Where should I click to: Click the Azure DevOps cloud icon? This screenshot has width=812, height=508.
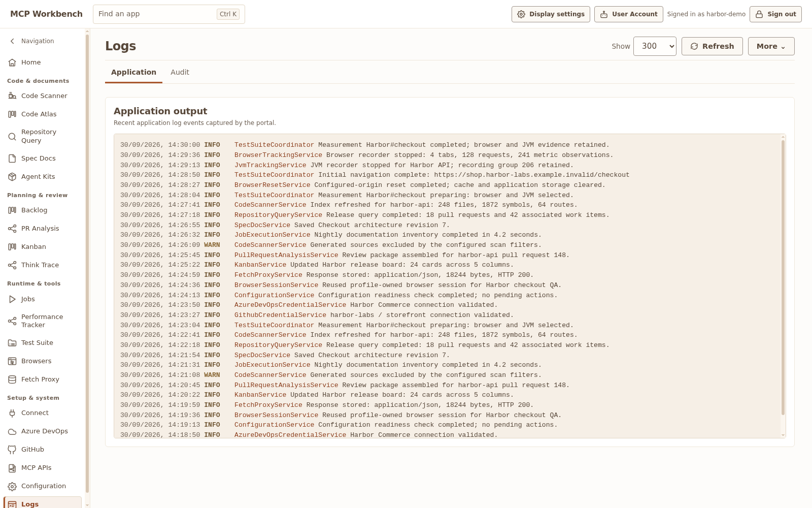pos(12,431)
